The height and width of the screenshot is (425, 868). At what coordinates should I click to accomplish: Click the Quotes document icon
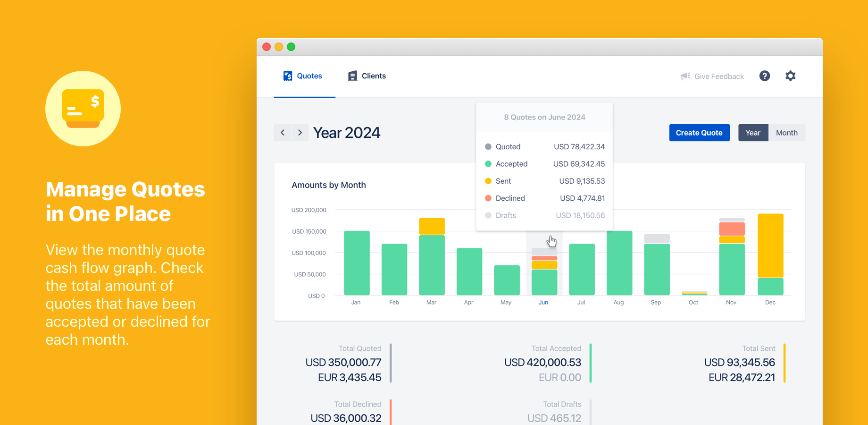[288, 76]
